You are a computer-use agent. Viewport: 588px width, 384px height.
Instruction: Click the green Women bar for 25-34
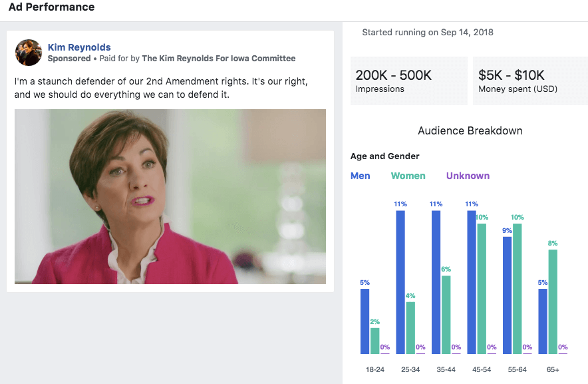coord(410,328)
